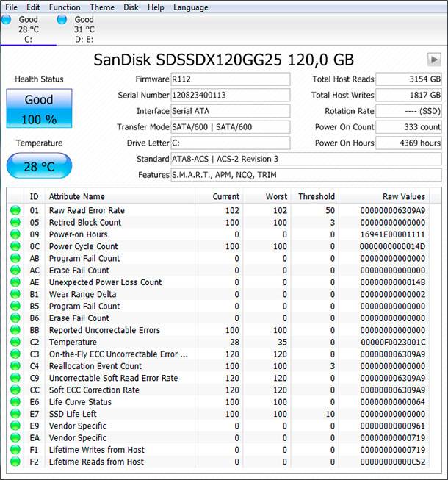Click status icon for Reallocation Event Count
Image resolution: width=448 pixels, height=480 pixels.
[x=15, y=366]
